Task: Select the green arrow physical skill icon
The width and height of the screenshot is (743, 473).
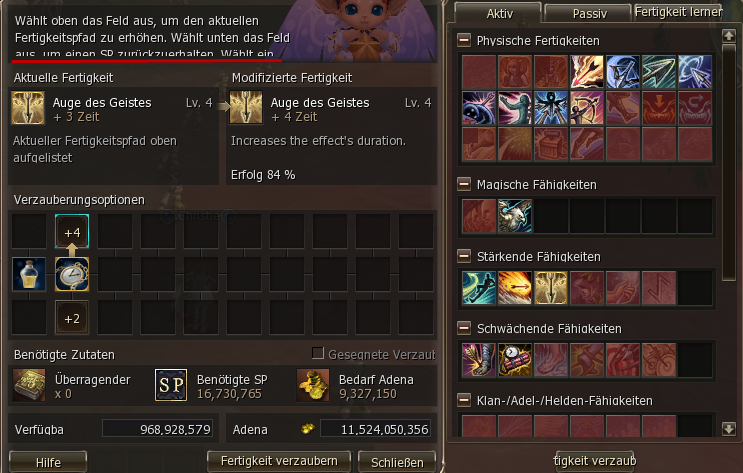Action: tap(659, 72)
